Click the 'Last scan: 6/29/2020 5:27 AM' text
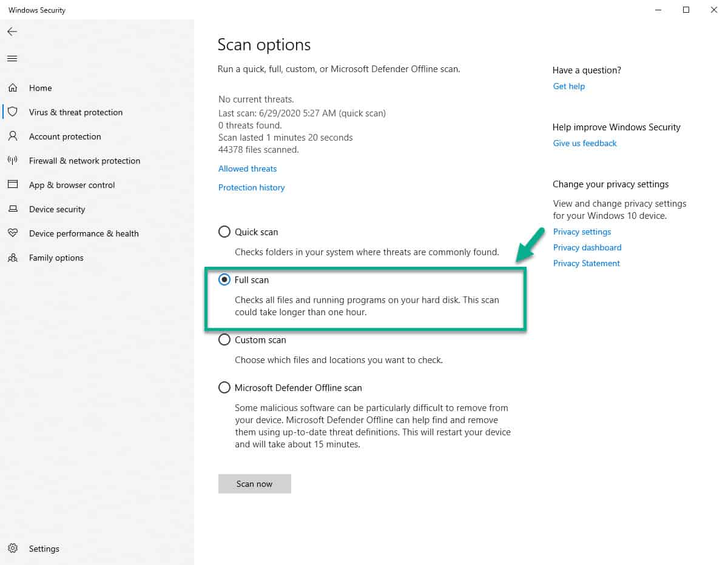Image resolution: width=728 pixels, height=565 pixels. (x=276, y=113)
